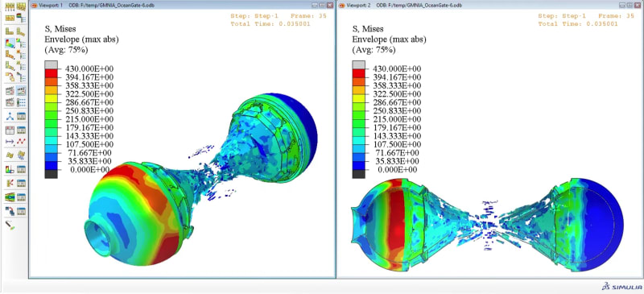Open Contour Options icon
Viewport: 644px width, 294px height.
[22, 43]
